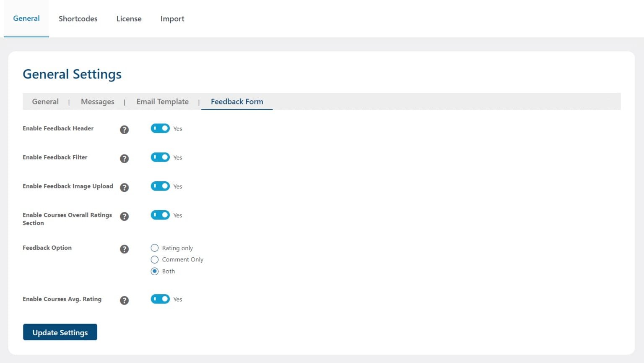Open help icon for Feedback Option
Viewport: 644px width, 363px height.
click(x=124, y=249)
